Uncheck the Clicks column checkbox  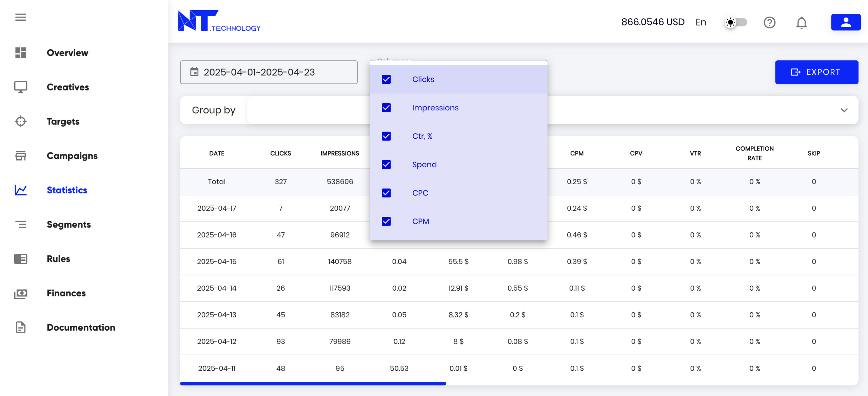386,79
